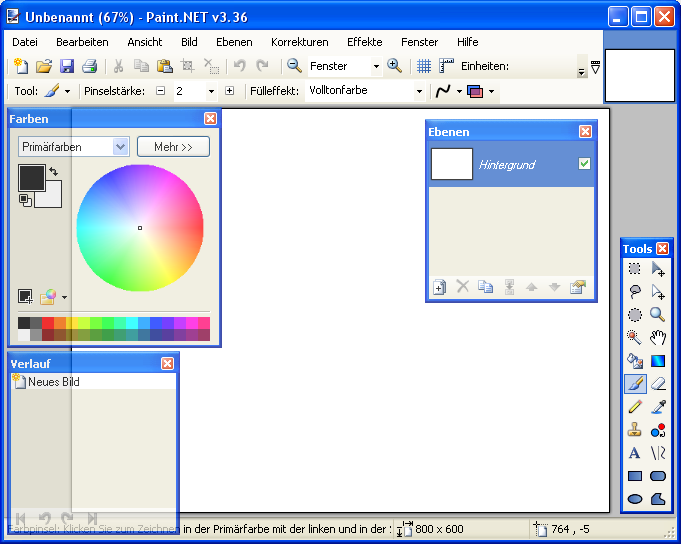Select the Rounded Rectangle tool

point(658,476)
